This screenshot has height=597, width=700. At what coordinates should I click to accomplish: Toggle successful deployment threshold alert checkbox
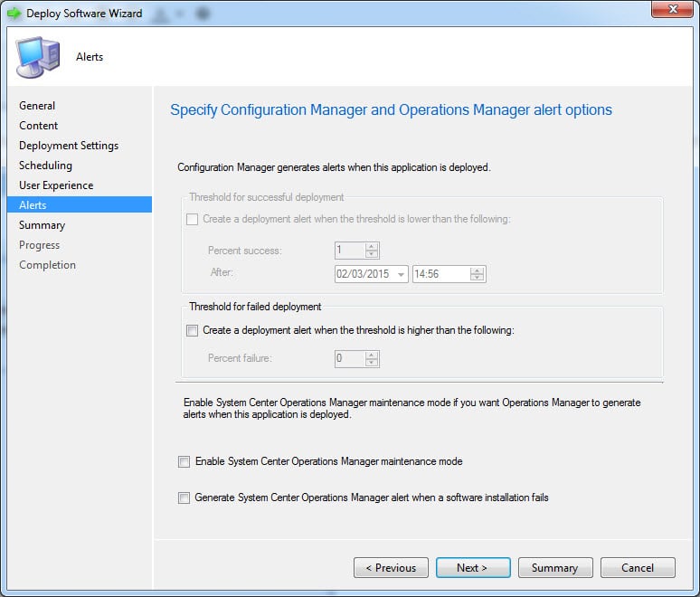click(192, 220)
